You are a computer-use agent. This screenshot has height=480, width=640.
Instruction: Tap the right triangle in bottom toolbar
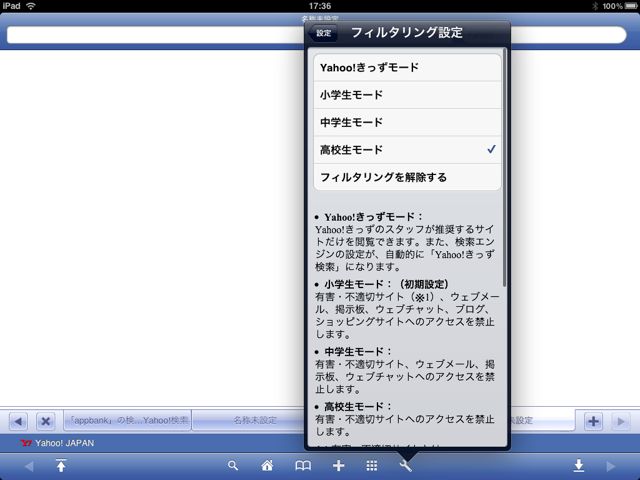pos(611,466)
